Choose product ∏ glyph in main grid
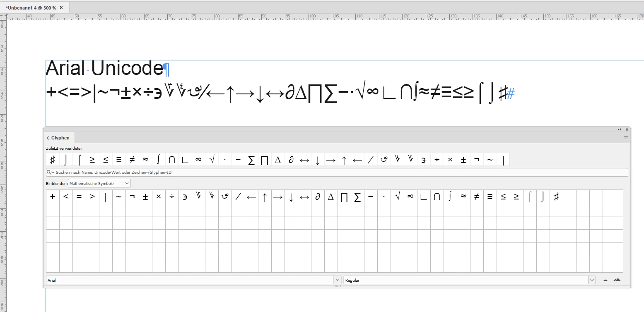This screenshot has width=644, height=312. tap(344, 197)
